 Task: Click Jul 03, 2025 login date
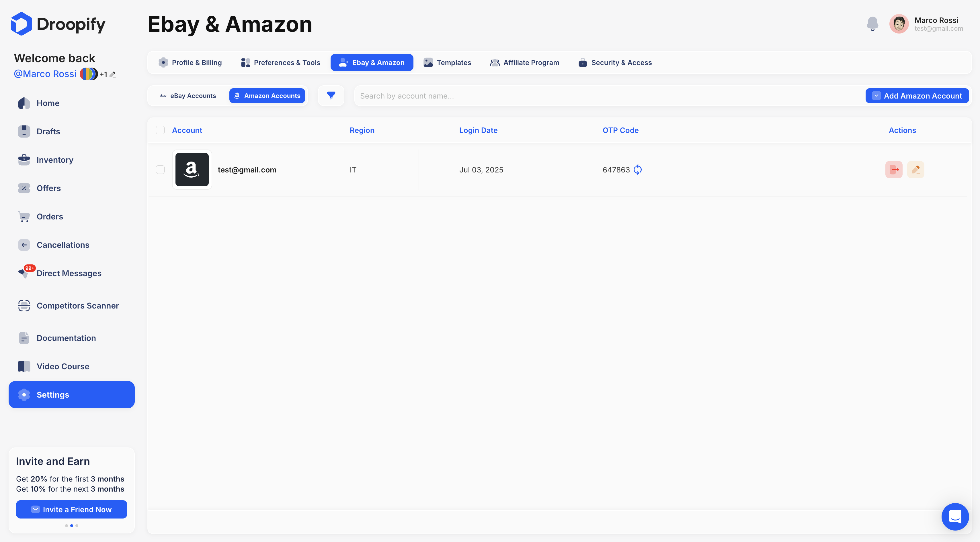tap(481, 170)
